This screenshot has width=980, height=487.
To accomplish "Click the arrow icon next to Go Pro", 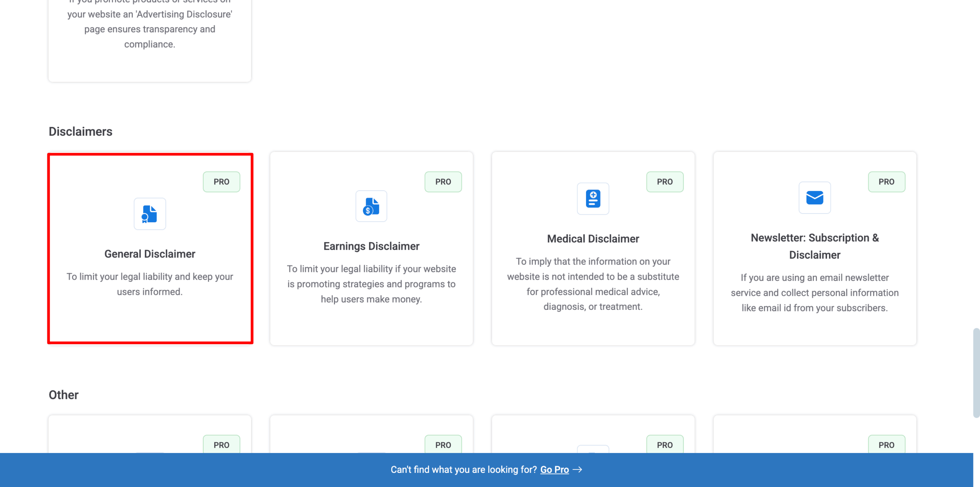I will 578,469.
